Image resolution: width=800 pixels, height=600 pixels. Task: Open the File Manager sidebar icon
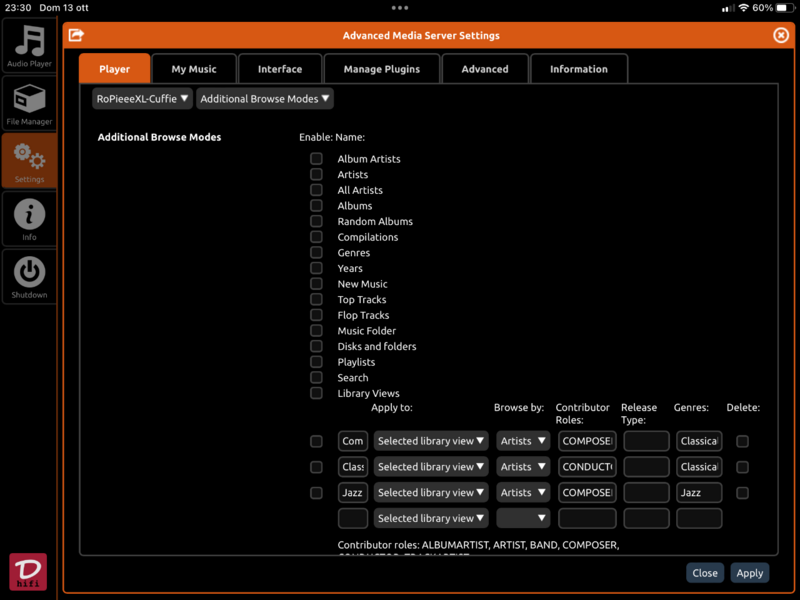tap(29, 104)
